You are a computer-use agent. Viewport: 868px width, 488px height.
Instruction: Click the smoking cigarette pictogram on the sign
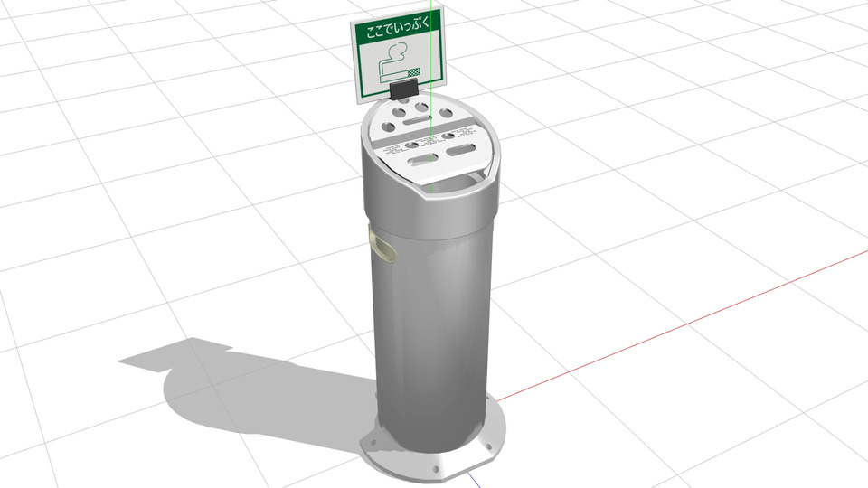tap(398, 64)
